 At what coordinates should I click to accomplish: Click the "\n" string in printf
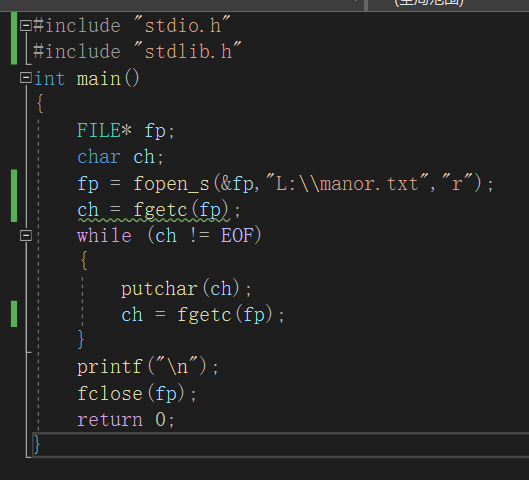177,366
